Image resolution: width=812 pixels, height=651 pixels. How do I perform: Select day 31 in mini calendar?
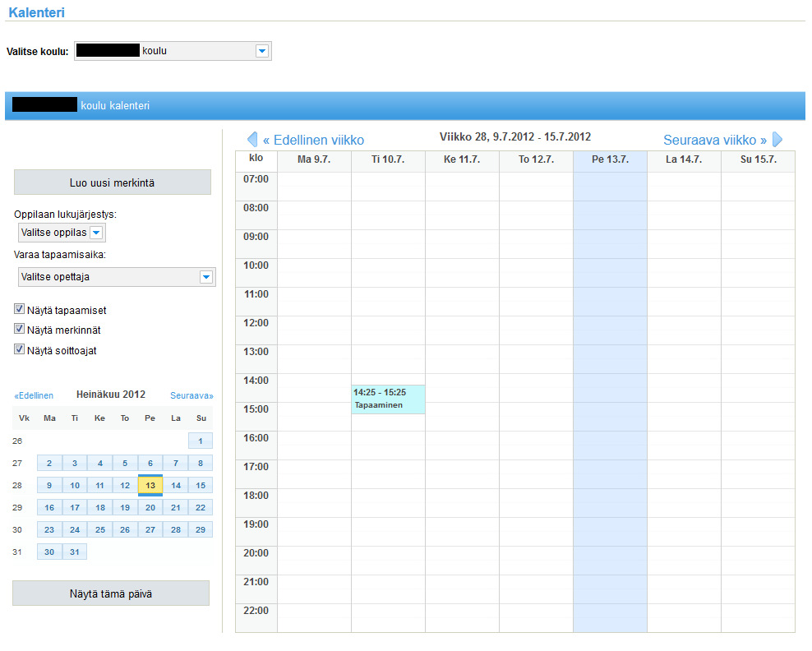point(75,552)
